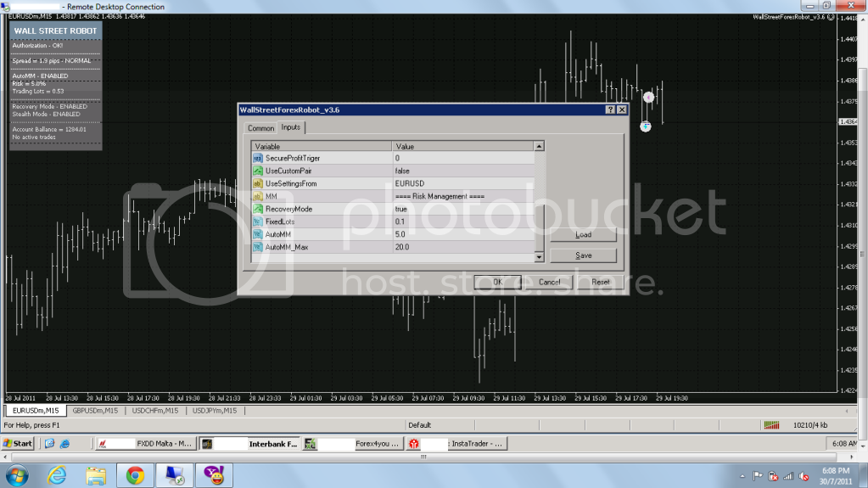The height and width of the screenshot is (488, 868).
Task: Switch to the Common tab
Action: pyautogui.click(x=260, y=128)
